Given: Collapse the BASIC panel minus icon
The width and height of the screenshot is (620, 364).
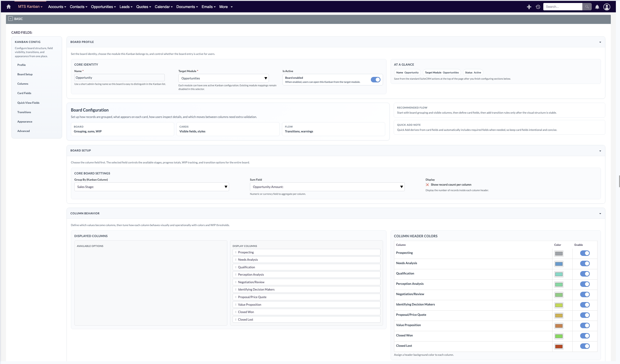Looking at the screenshot, I should point(10,19).
